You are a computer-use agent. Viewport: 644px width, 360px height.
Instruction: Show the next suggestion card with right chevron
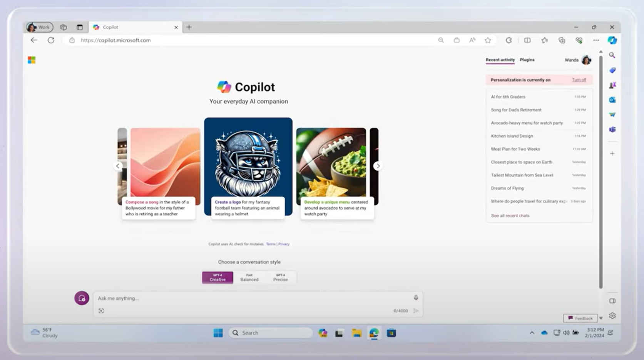coord(378,166)
